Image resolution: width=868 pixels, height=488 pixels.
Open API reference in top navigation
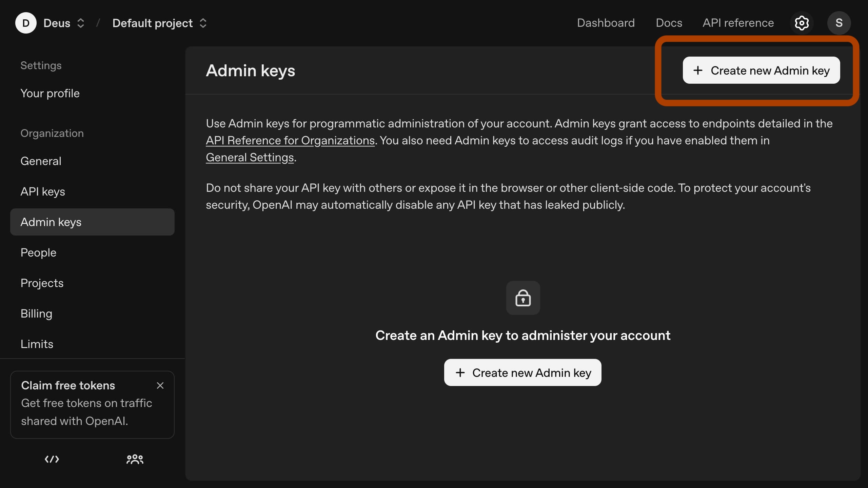[738, 23]
